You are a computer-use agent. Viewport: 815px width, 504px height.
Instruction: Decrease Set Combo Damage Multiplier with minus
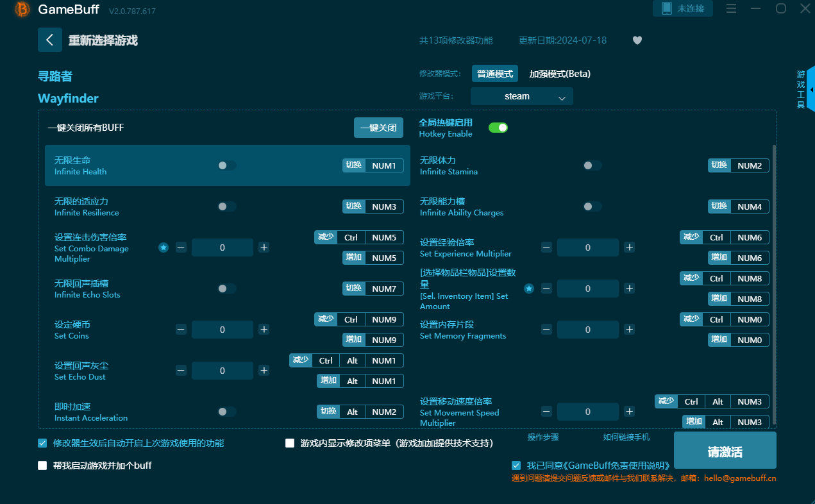click(181, 248)
